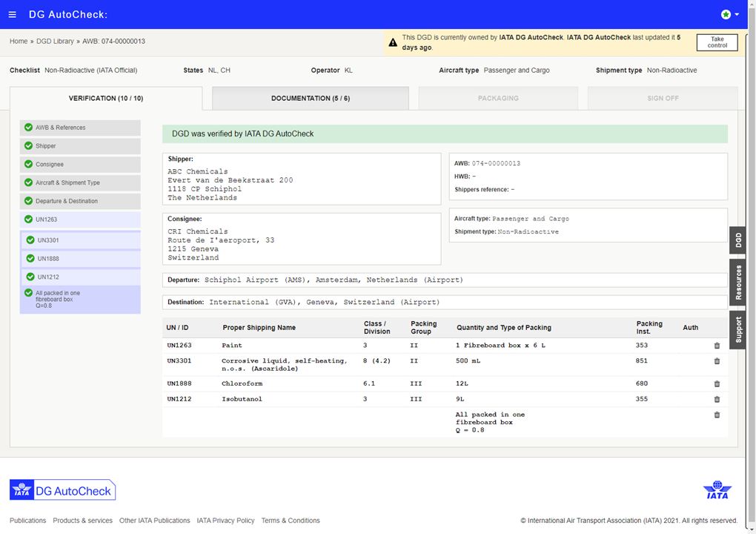Select UN1888 checklist item
Image resolution: width=756 pixels, height=534 pixels.
click(x=81, y=259)
